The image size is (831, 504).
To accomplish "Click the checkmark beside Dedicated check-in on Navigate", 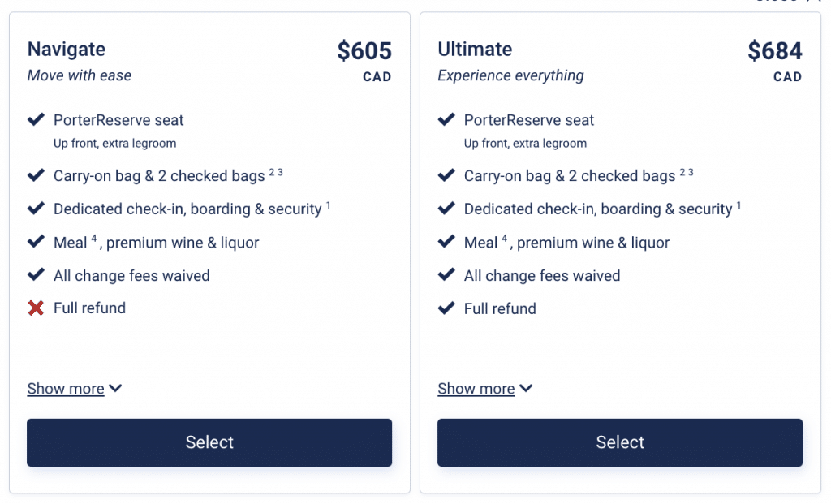I will tap(36, 209).
